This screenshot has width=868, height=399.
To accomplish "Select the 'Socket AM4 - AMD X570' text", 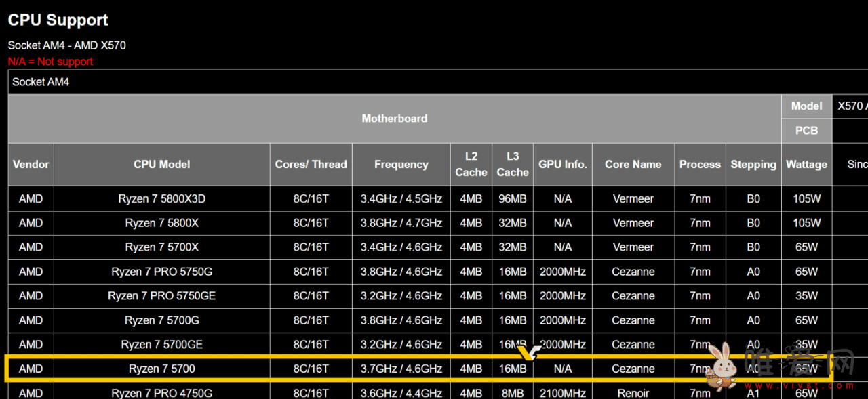I will pyautogui.click(x=66, y=45).
